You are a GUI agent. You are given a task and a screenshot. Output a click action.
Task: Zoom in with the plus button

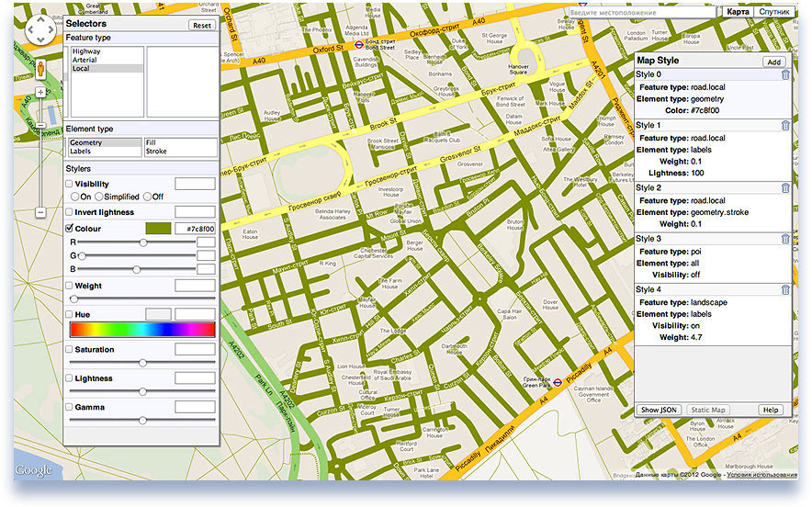click(40, 93)
